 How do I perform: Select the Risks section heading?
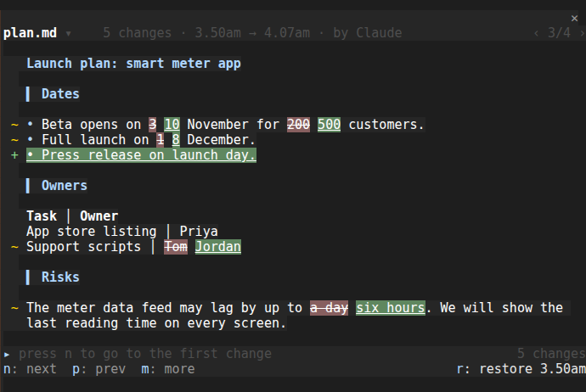pos(60,277)
